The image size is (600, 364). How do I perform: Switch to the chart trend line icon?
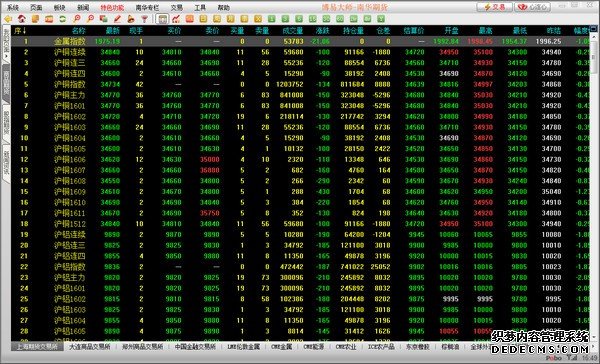click(176, 19)
